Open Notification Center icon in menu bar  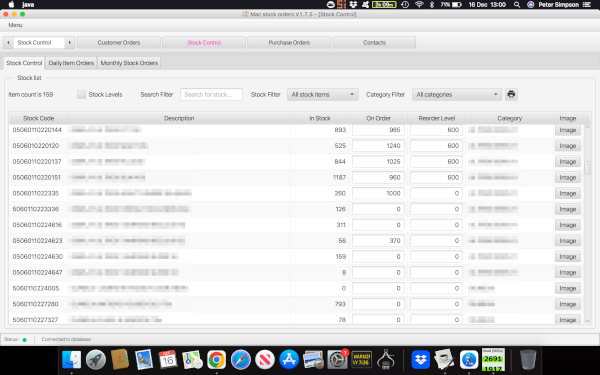[x=587, y=5]
